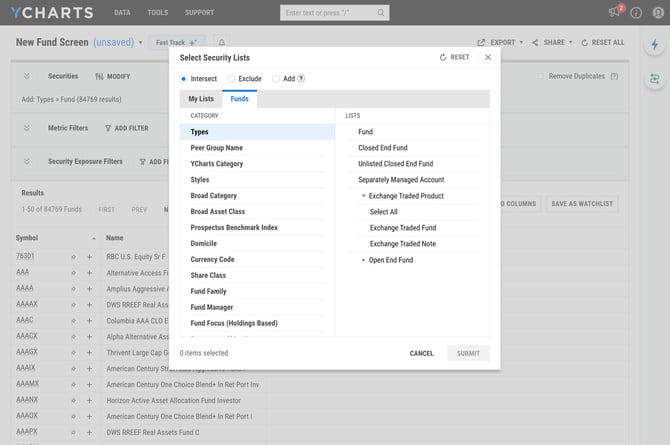Screen dimensions: 670x445
Task: Click star icon for AAAOX row
Action: coord(73,416)
